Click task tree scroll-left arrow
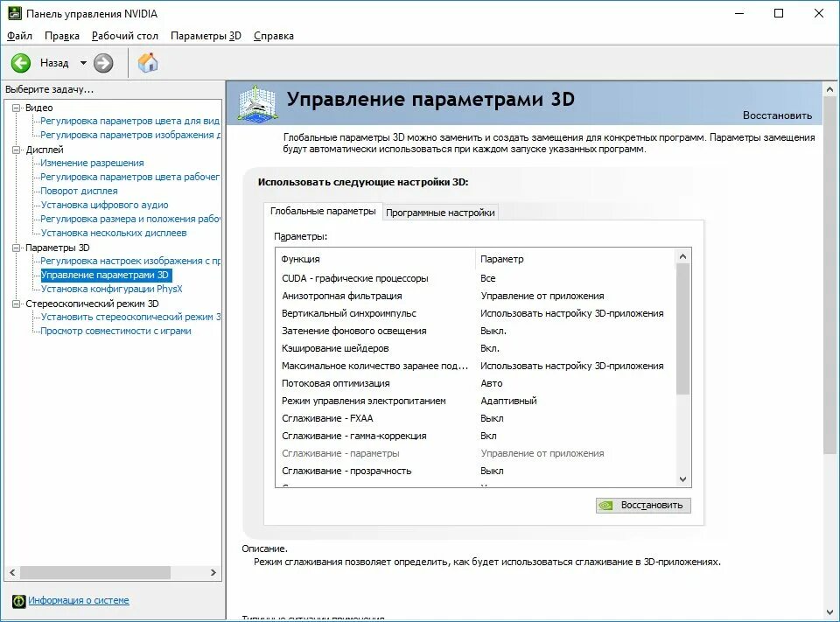The width and height of the screenshot is (840, 622). point(12,572)
